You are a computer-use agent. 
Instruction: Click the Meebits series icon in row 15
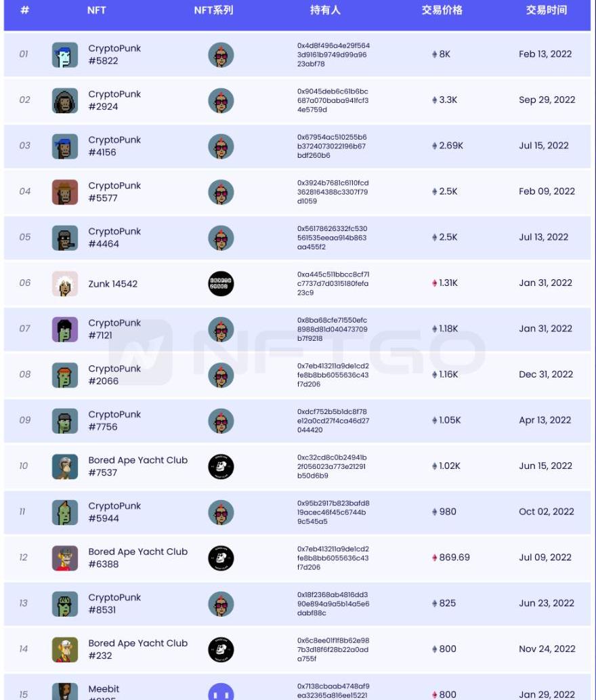click(221, 693)
